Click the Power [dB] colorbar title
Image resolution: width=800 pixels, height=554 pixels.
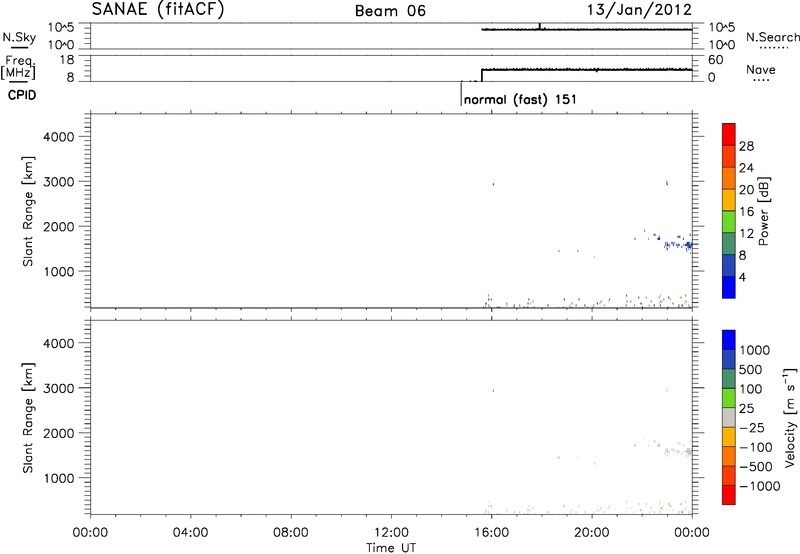click(765, 216)
